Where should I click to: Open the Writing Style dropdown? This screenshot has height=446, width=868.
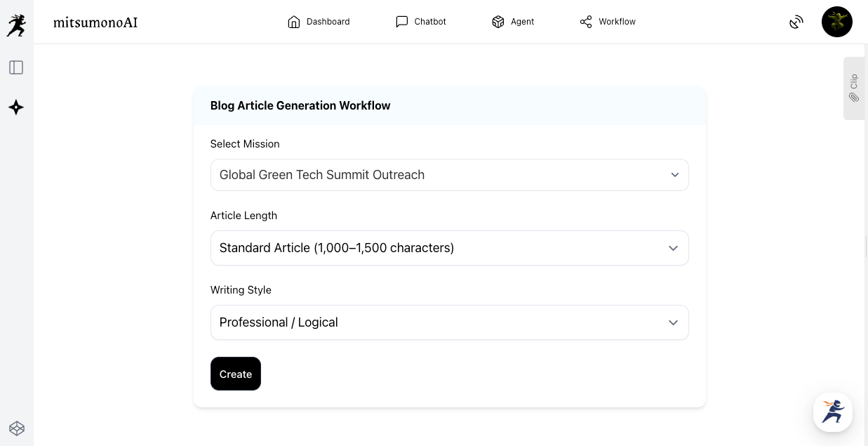pos(449,322)
